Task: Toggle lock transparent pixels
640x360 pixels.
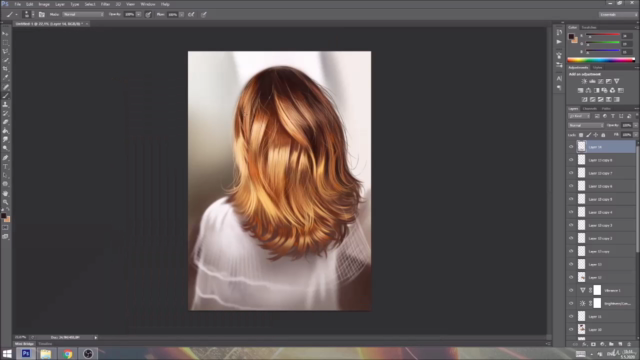Action: (x=581, y=135)
